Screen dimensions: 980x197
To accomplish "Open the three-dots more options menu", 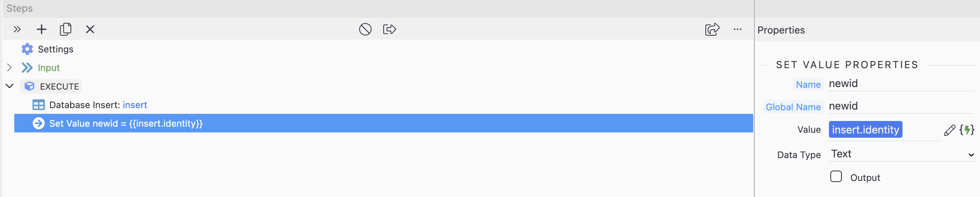I will (737, 29).
